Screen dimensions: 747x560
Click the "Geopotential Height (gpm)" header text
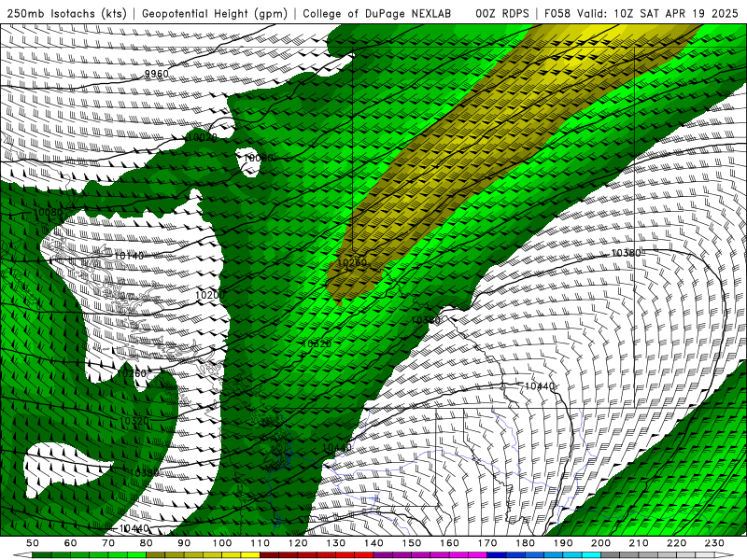[215, 13]
